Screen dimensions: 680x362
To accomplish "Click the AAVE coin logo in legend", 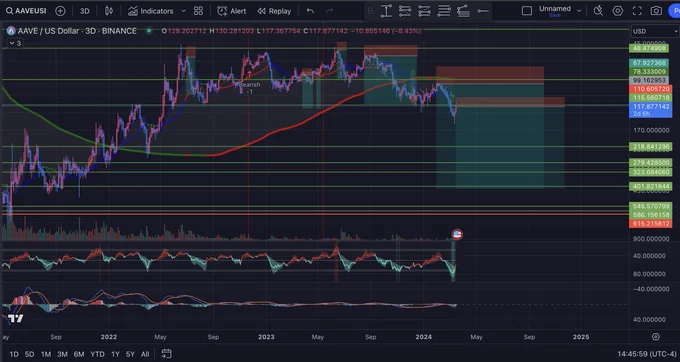I will coord(11,31).
